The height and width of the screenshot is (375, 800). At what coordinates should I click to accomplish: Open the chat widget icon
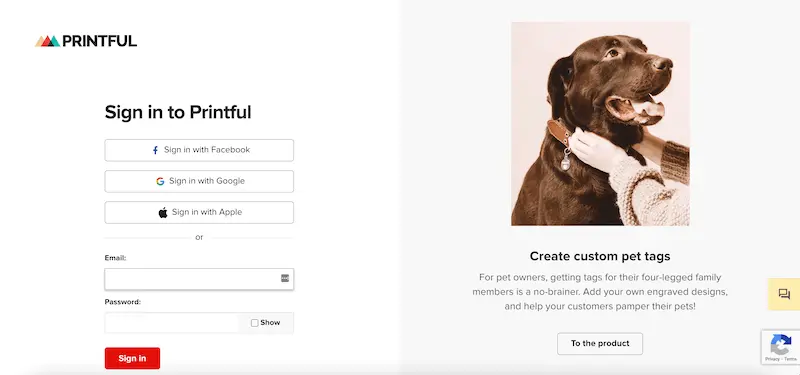pyautogui.click(x=784, y=294)
